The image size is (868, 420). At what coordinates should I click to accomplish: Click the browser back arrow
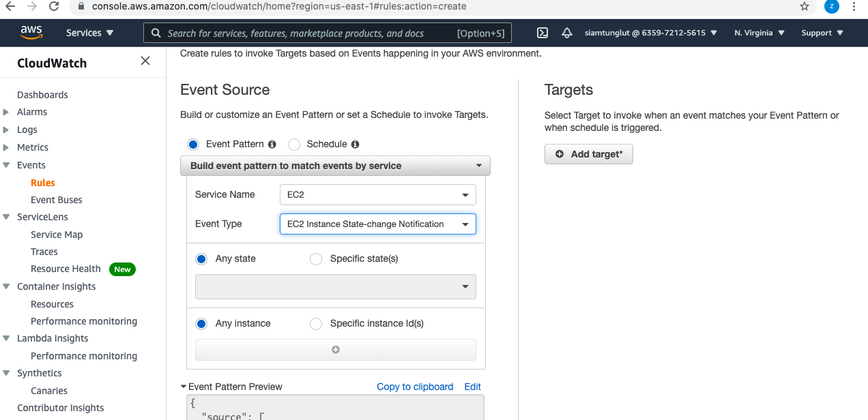pyautogui.click(x=10, y=6)
